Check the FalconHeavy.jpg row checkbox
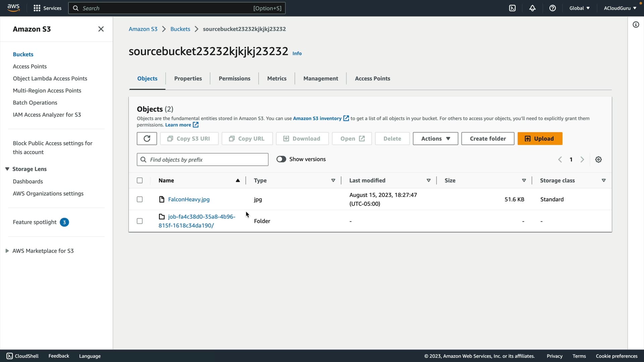Image resolution: width=644 pixels, height=362 pixels. 140,199
